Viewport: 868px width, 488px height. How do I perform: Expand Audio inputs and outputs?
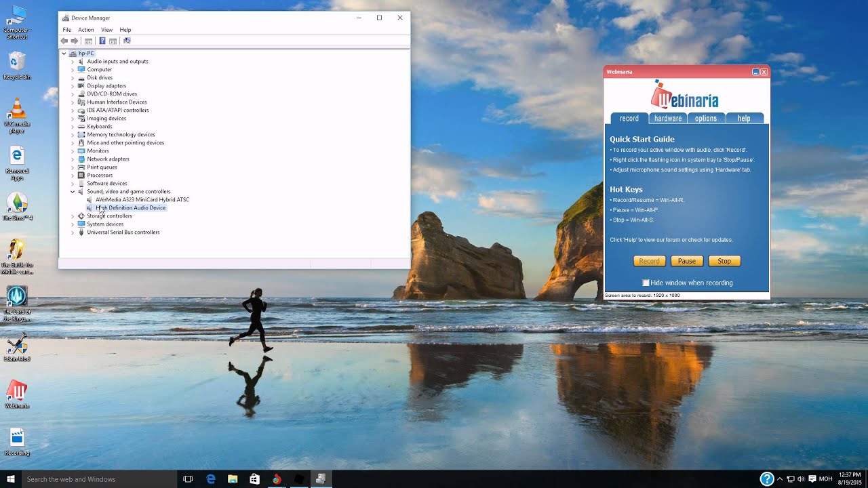(73, 62)
